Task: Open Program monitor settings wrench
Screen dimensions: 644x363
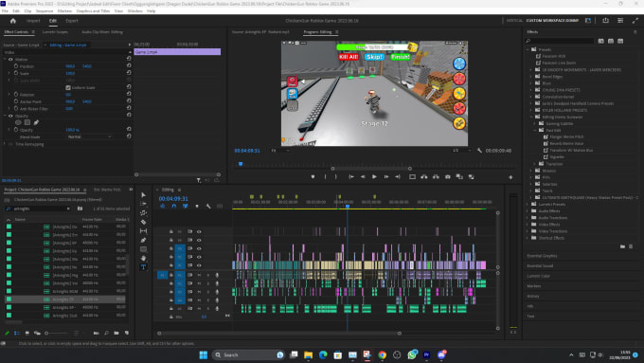Action: 479,151
